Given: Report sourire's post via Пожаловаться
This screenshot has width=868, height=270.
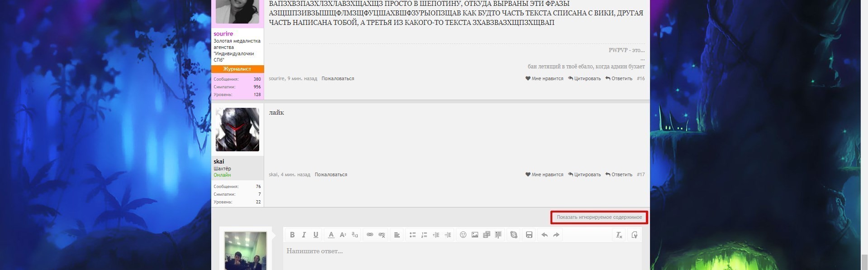Looking at the screenshot, I should [338, 79].
